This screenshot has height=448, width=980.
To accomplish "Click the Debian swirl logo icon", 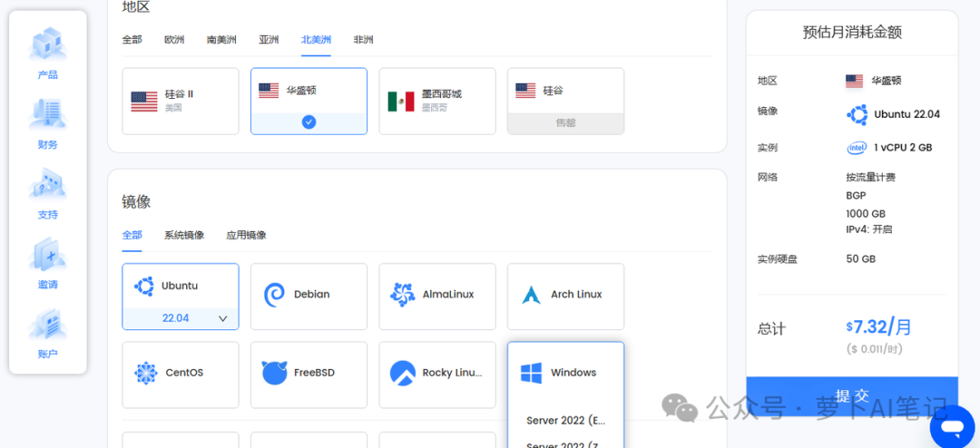I will tap(274, 295).
